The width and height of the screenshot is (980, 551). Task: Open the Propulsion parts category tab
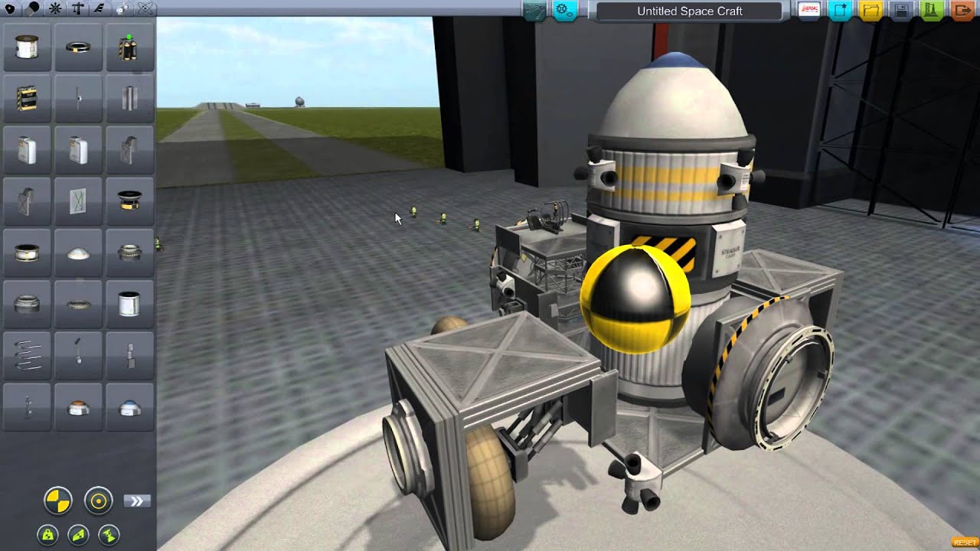(x=34, y=9)
